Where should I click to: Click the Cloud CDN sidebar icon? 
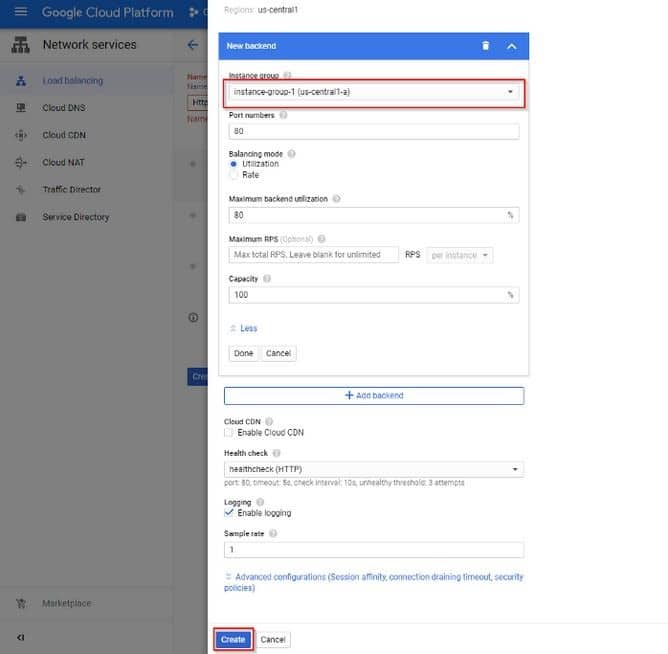click(x=21, y=135)
